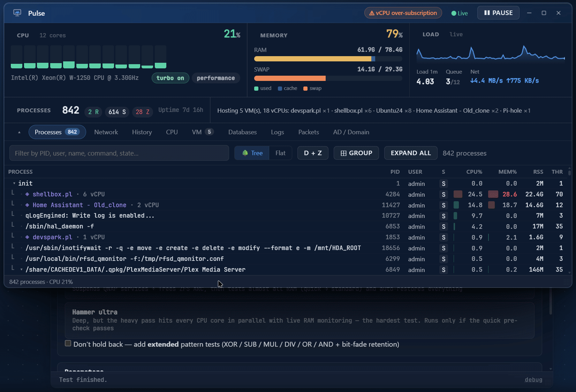Open the Processes tab

click(57, 132)
